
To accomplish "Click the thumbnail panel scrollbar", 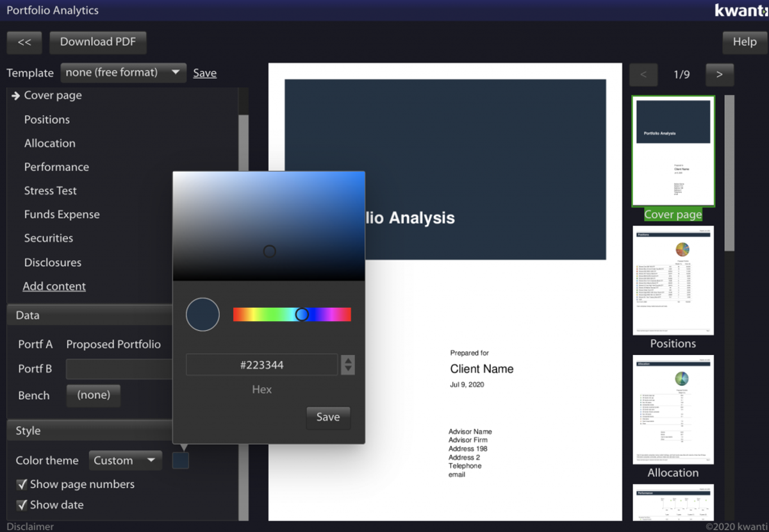I will [x=729, y=173].
